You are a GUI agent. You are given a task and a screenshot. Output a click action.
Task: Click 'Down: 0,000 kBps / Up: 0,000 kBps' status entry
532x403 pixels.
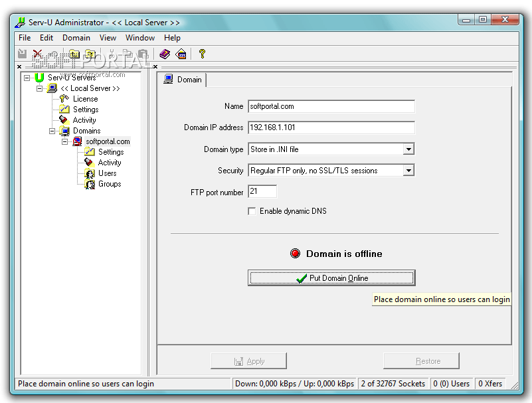pos(294,384)
